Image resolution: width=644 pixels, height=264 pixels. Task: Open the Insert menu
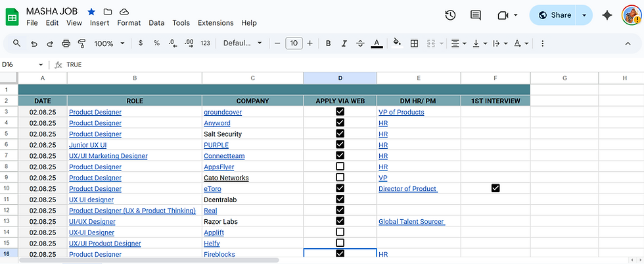click(99, 23)
